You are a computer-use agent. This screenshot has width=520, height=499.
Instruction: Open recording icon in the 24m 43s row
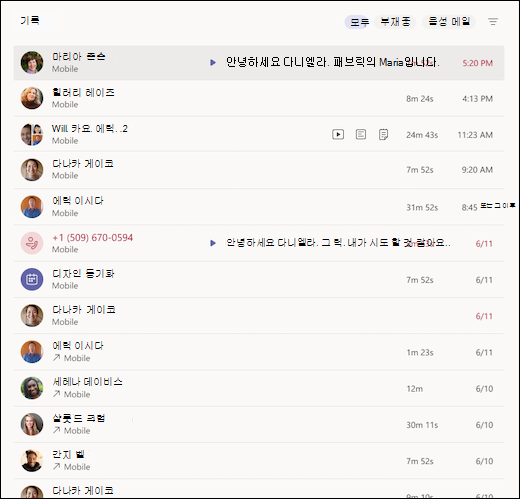(338, 134)
